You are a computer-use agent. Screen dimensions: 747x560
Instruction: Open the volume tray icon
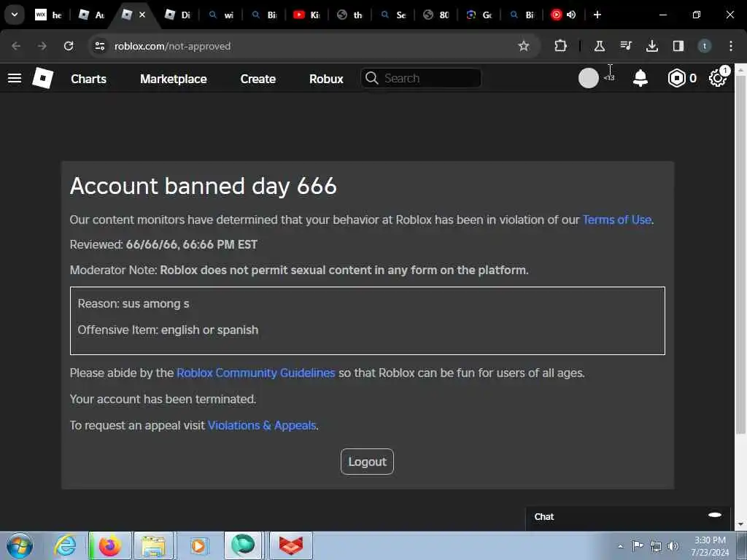click(x=673, y=546)
